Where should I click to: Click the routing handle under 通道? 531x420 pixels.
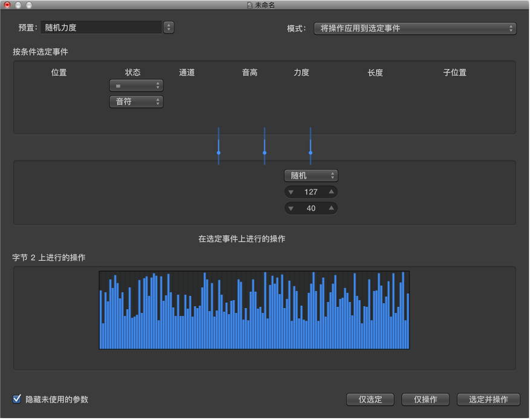pyautogui.click(x=218, y=153)
